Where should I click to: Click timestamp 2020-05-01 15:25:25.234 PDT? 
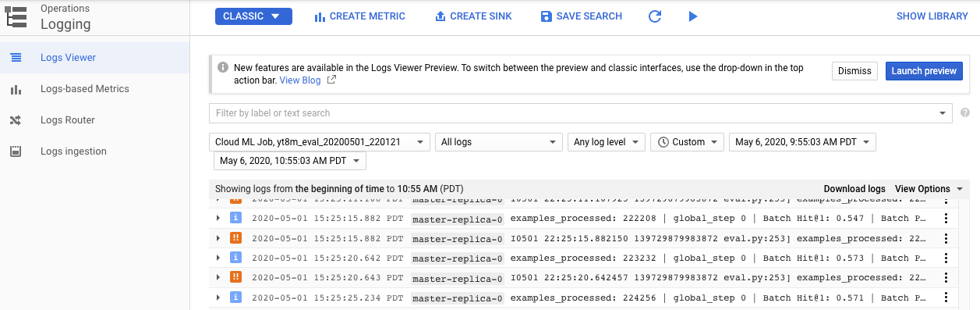327,298
